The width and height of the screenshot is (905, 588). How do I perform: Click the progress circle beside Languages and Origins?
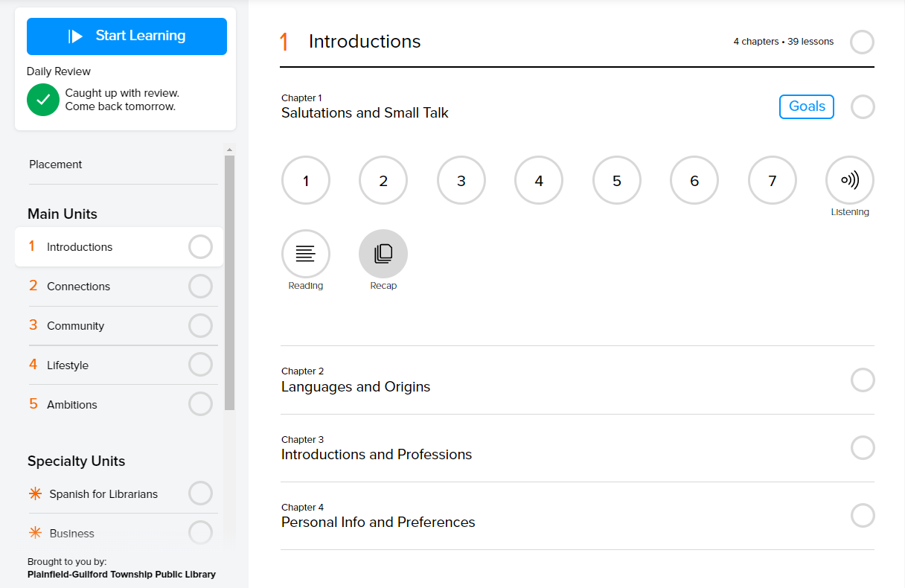(863, 380)
